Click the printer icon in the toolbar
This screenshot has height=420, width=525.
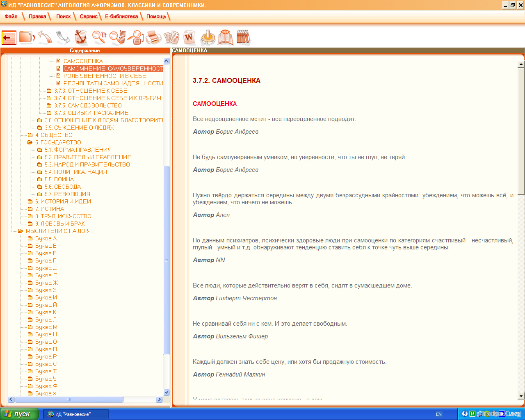[x=153, y=37]
